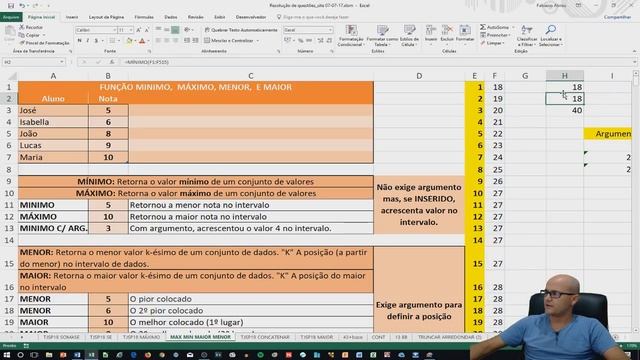
Task: Open the fill color yellow bucket
Action: [129, 40]
